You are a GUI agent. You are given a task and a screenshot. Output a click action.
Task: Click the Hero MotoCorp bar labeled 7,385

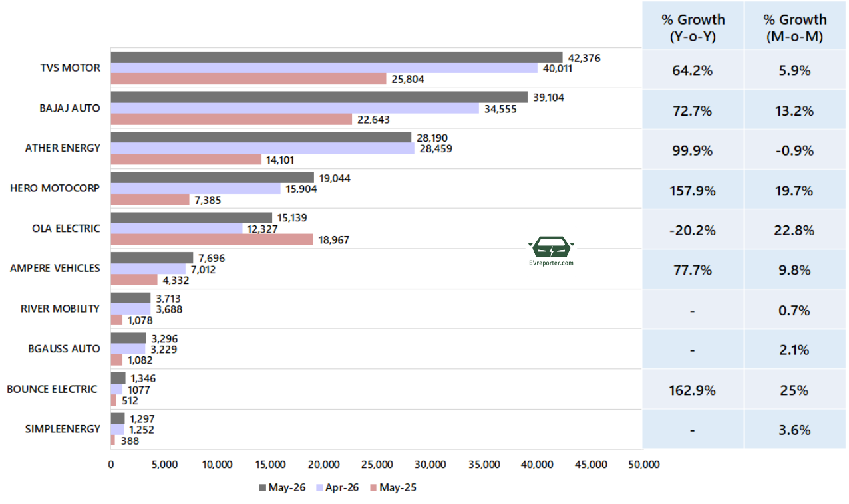150,199
